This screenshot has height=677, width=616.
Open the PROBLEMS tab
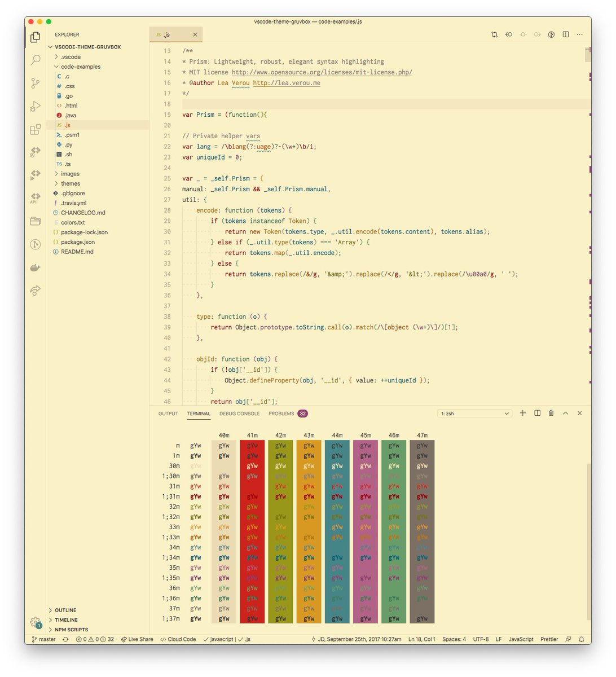288,414
